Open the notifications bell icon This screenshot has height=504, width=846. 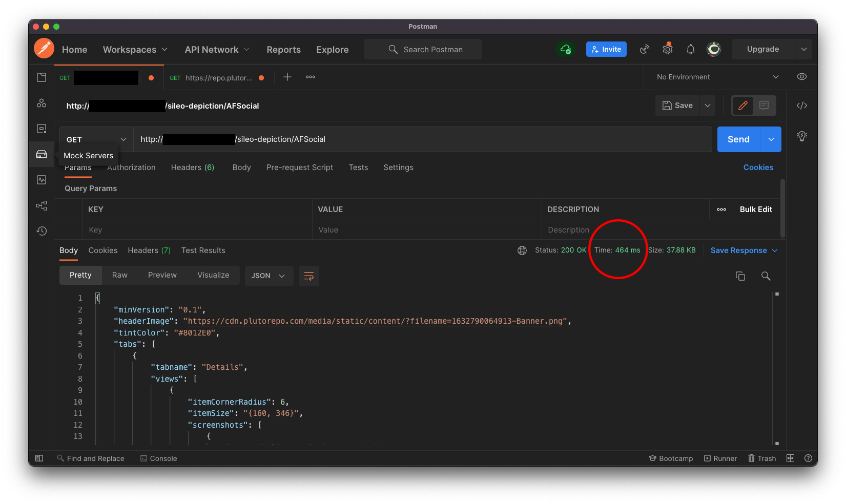[x=691, y=49]
